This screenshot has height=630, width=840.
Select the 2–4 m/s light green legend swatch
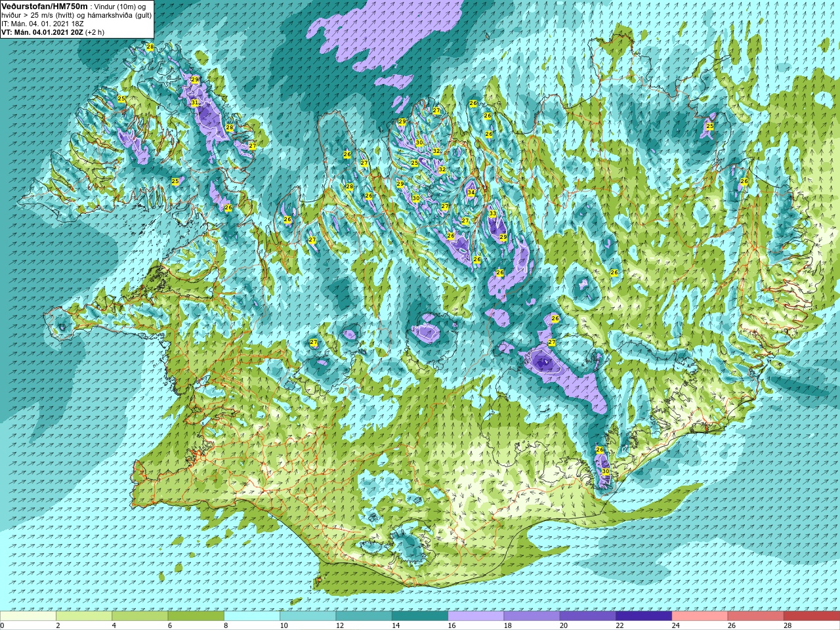[x=84, y=616]
